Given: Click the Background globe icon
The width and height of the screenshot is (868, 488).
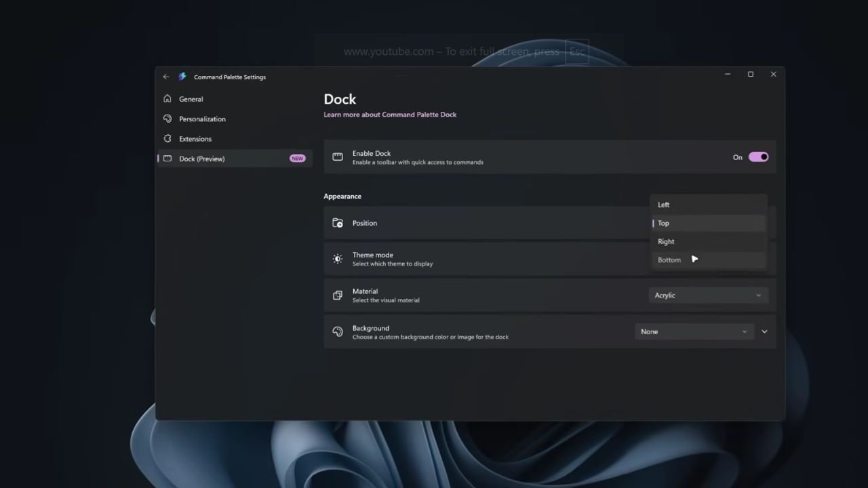Looking at the screenshot, I should 337,331.
